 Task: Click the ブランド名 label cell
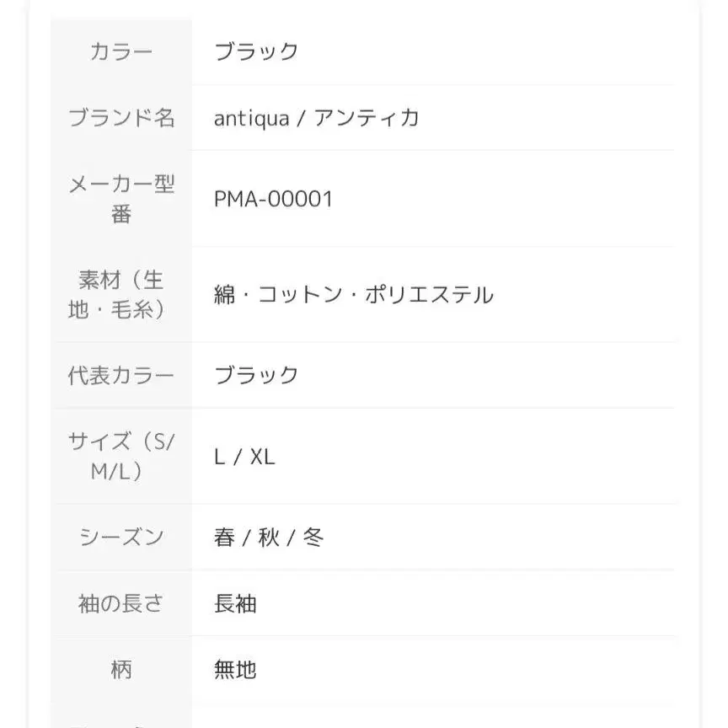click(x=121, y=117)
